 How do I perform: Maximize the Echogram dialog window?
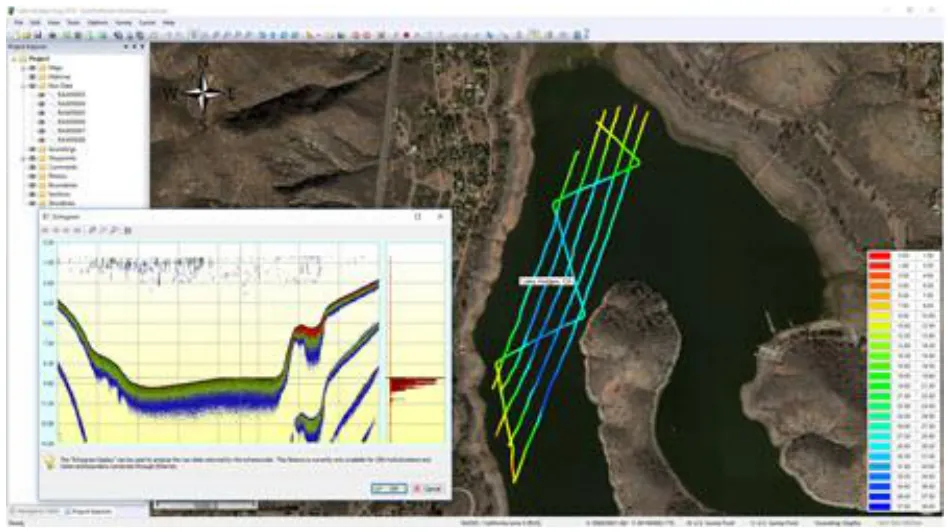(x=418, y=216)
